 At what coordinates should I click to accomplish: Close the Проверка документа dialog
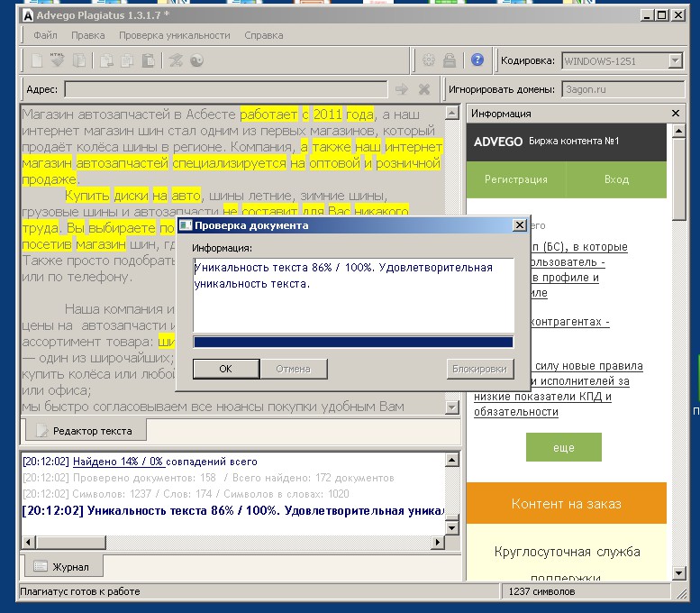click(x=519, y=225)
